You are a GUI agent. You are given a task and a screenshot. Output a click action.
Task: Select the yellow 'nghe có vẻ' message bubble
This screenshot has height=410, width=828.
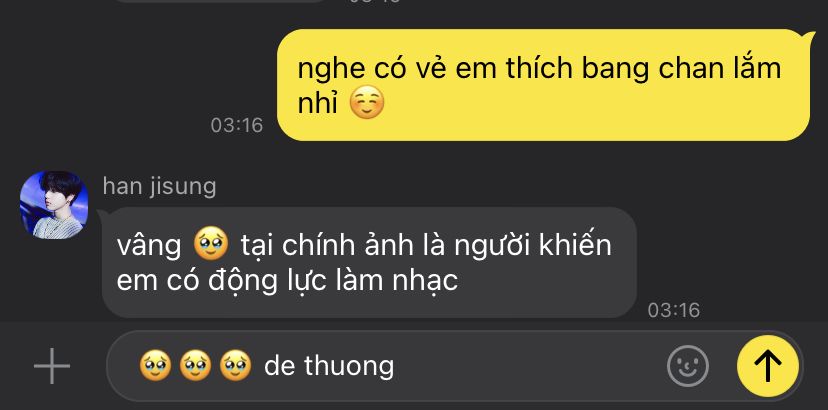[x=544, y=85]
